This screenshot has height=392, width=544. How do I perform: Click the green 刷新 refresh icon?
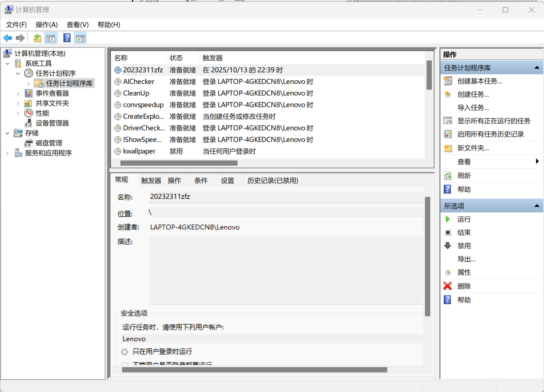click(448, 176)
